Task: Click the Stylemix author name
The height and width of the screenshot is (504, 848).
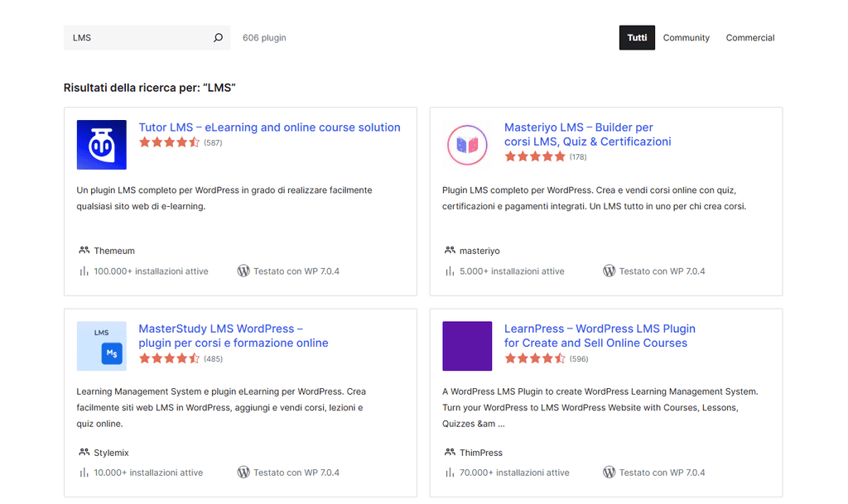Action: pos(112,453)
